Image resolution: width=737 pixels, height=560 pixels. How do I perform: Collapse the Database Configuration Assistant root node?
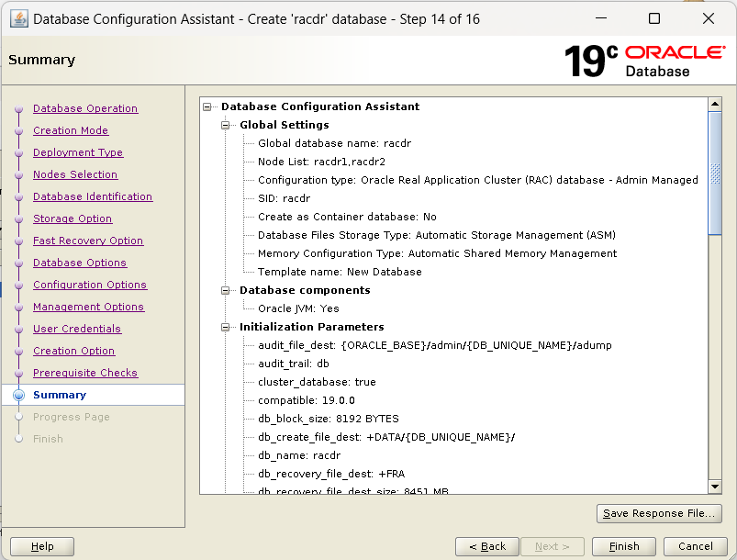[207, 106]
